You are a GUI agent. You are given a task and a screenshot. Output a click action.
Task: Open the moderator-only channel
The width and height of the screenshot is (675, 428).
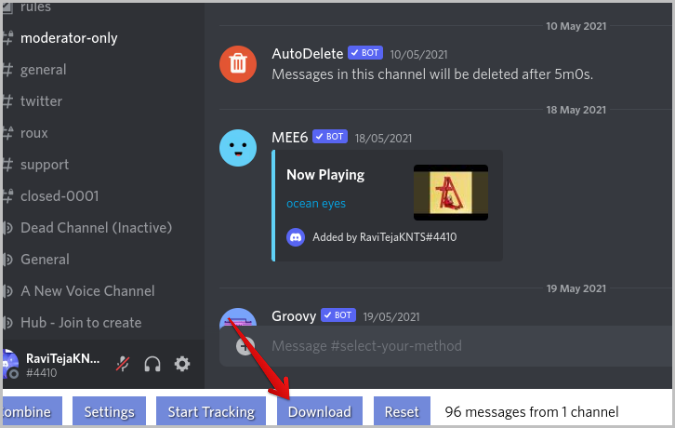click(x=69, y=38)
